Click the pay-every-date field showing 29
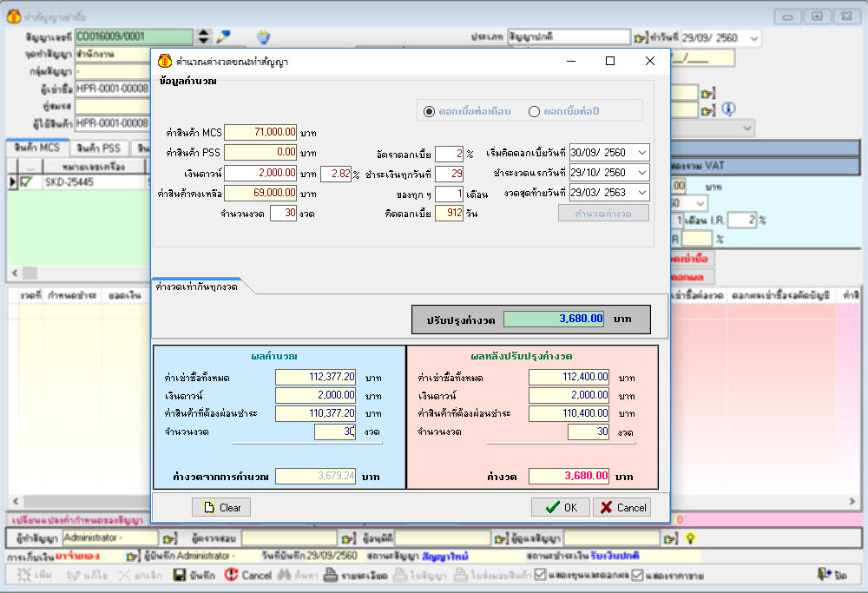Viewport: 868px width, 593px height. pos(449,174)
